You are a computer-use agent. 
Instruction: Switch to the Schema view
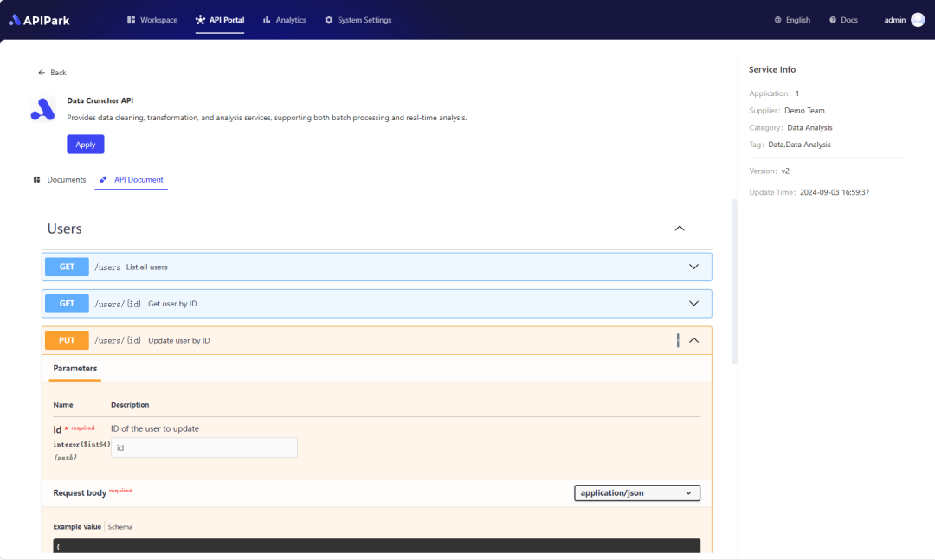click(x=120, y=527)
